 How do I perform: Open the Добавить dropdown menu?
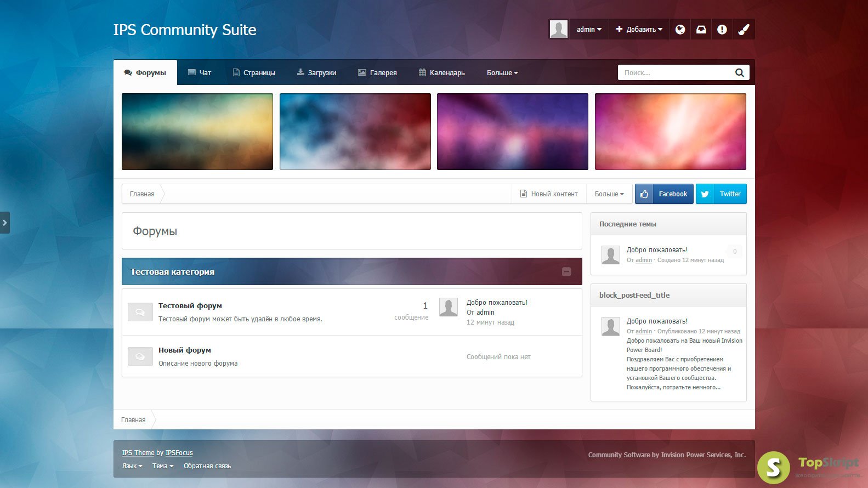(639, 30)
